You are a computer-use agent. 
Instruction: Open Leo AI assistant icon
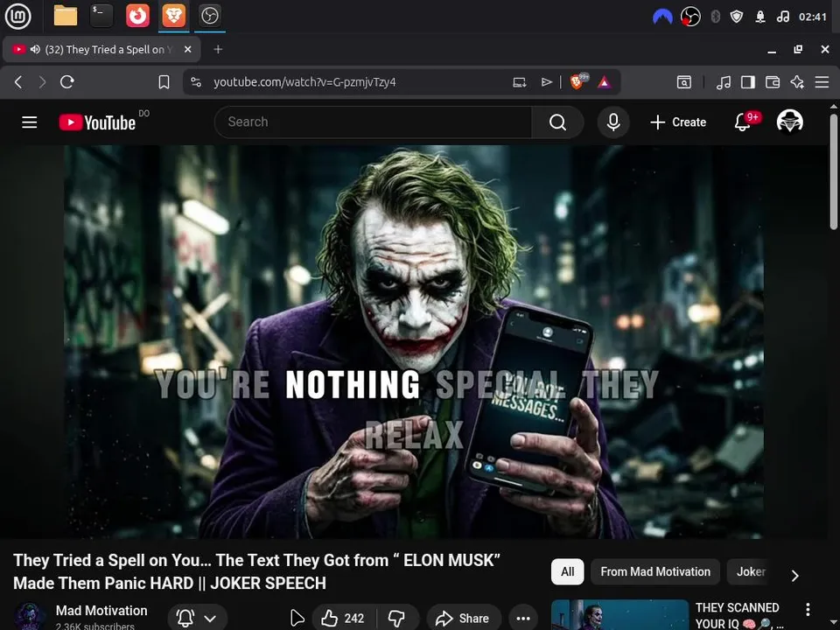point(797,82)
